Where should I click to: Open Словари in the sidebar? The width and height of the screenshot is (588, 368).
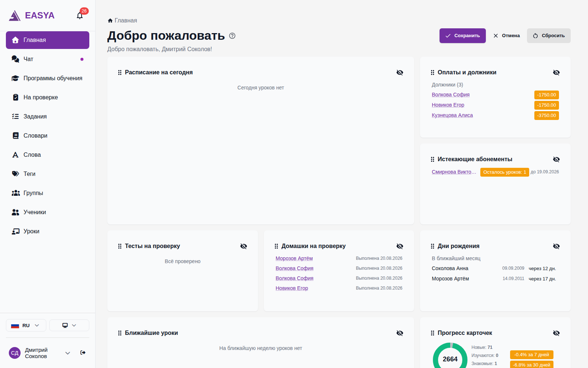47,136
